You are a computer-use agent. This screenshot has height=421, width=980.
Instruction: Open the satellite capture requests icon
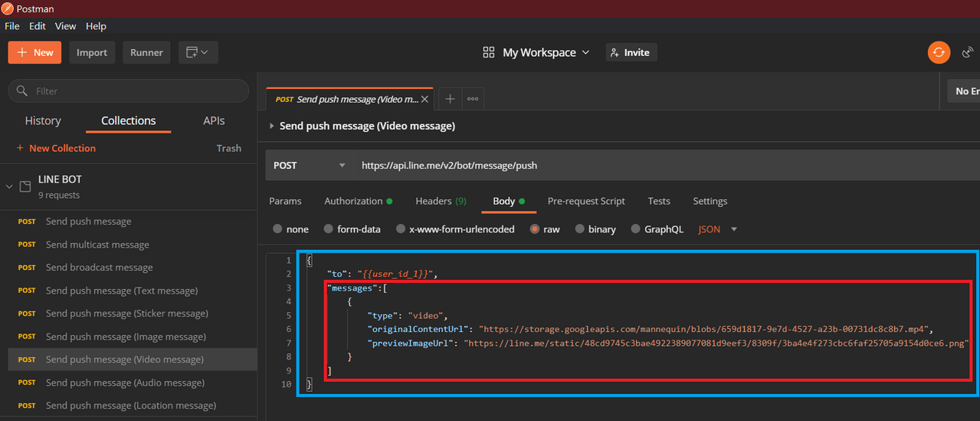tap(969, 52)
